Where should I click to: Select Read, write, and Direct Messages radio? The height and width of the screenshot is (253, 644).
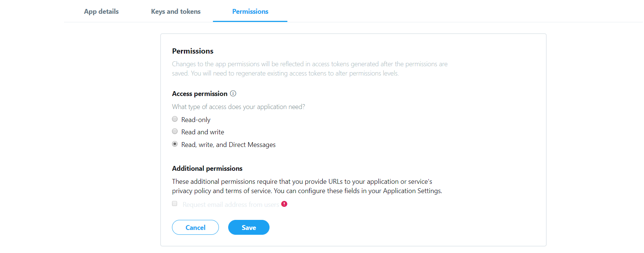tap(175, 144)
